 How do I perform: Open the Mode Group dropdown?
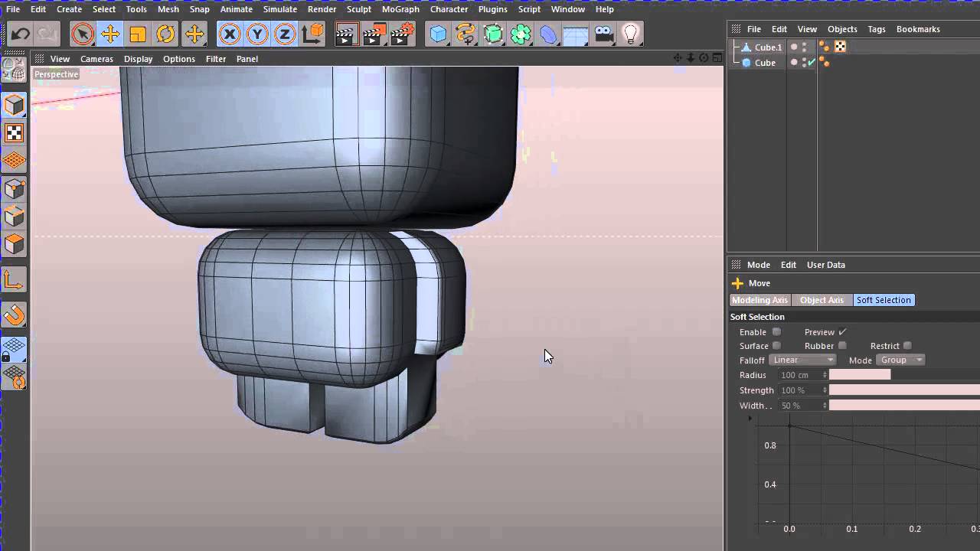[x=900, y=360]
